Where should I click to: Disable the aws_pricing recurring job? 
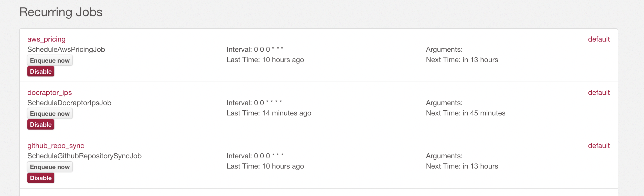click(41, 71)
